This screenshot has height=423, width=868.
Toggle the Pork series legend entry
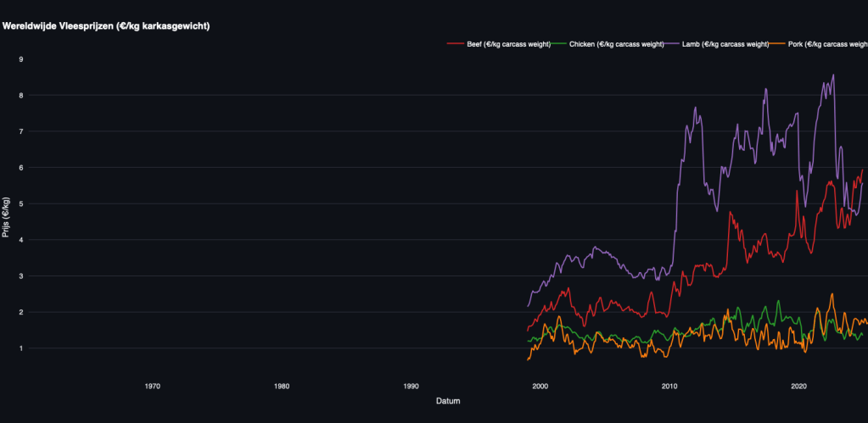827,43
